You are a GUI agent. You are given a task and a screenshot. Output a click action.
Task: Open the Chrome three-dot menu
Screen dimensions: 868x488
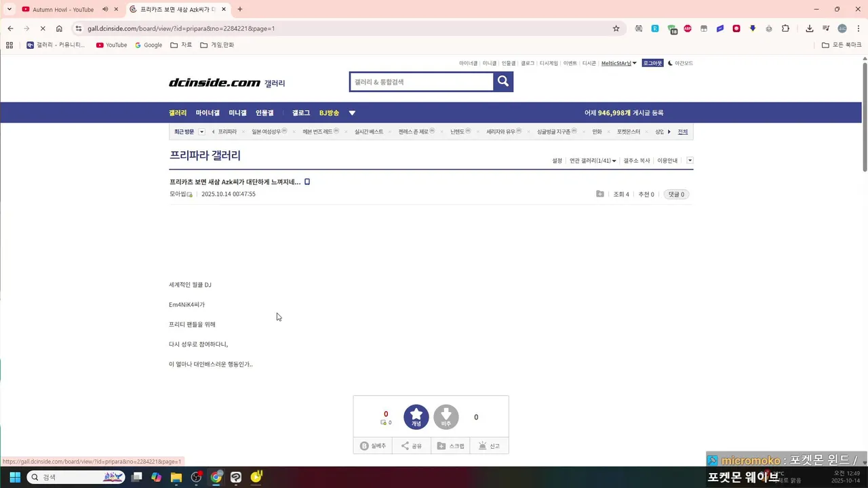click(857, 28)
